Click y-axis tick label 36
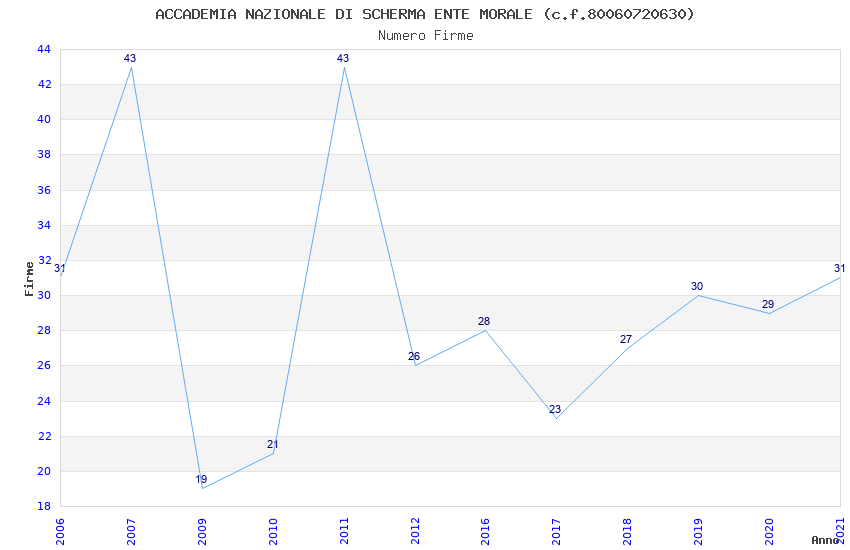 tap(44, 190)
